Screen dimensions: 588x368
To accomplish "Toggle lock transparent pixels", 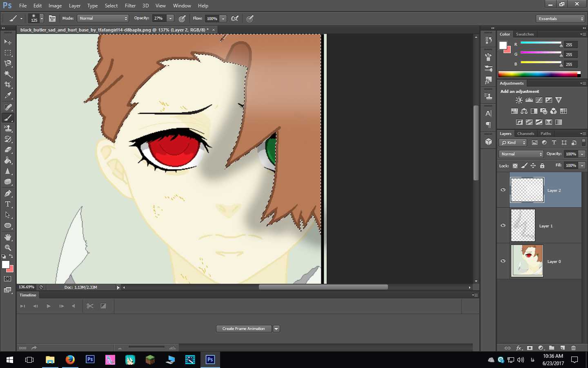I will tap(515, 166).
